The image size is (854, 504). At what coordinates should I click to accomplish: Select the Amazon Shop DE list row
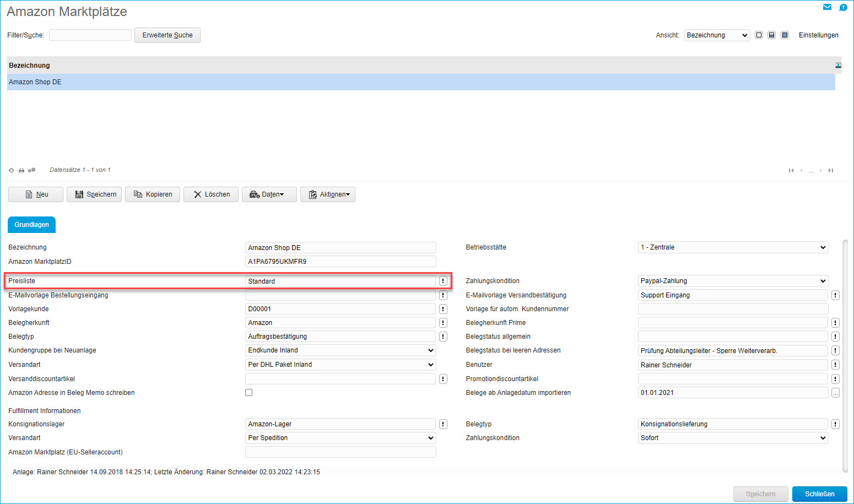coord(421,82)
